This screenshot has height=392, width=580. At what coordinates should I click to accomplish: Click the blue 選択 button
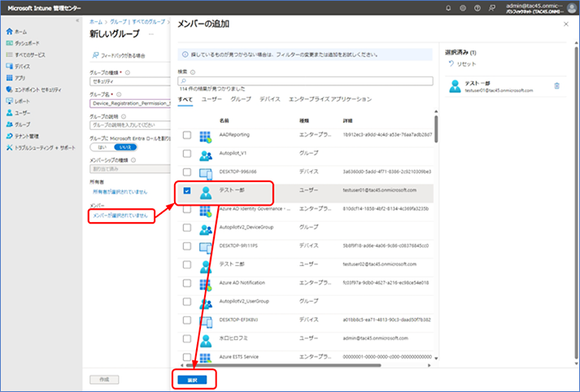(192, 380)
